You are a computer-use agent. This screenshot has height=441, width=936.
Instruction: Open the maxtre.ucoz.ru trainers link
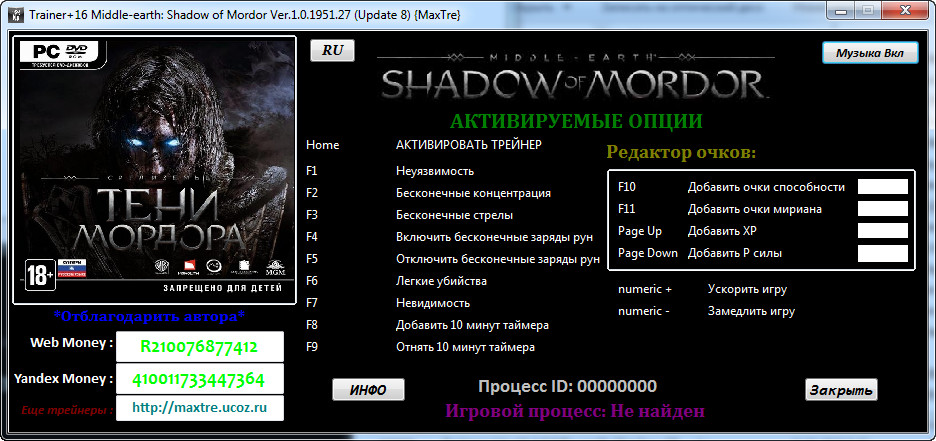point(199,408)
